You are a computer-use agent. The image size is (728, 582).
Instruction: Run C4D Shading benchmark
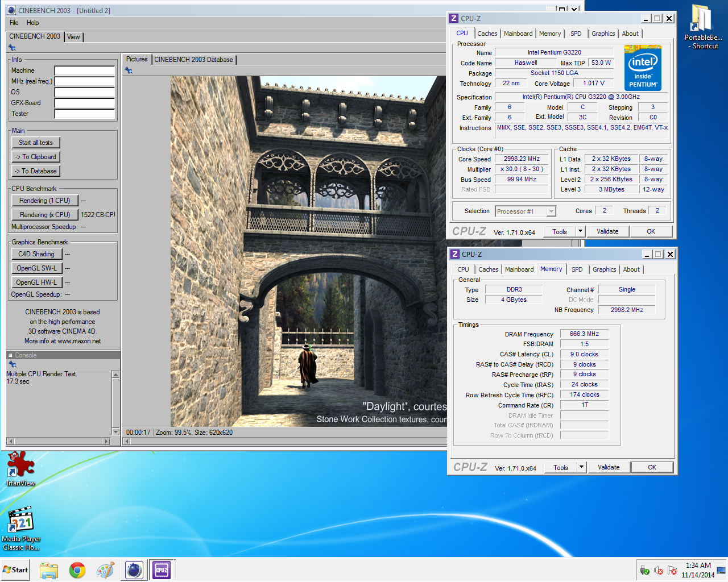[36, 254]
